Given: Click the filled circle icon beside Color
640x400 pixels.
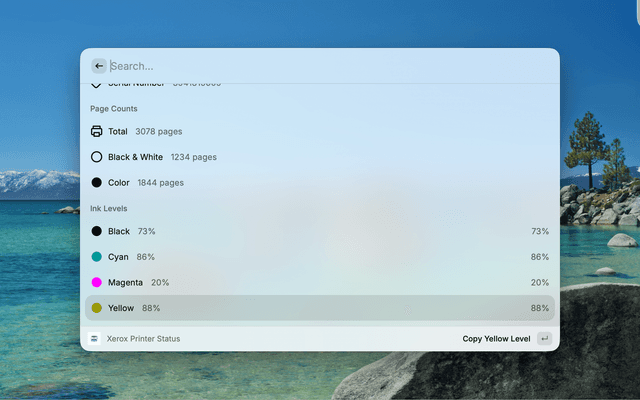Looking at the screenshot, I should [x=97, y=183].
